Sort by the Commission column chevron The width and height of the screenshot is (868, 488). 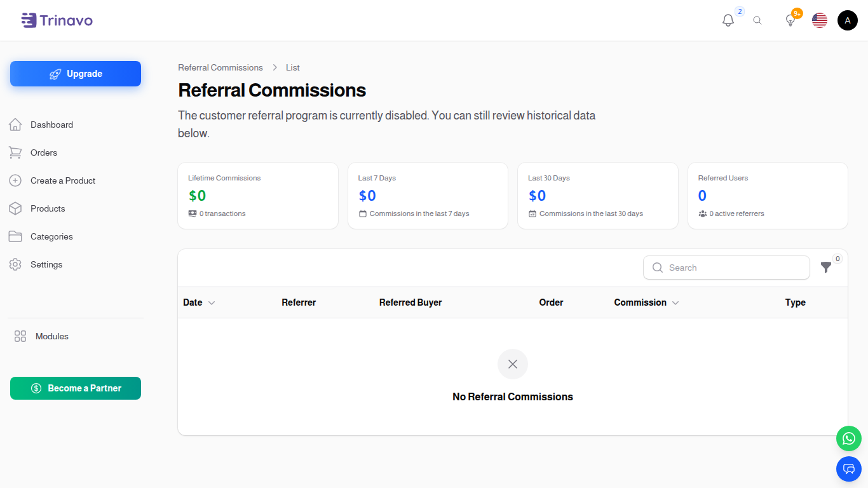(675, 303)
